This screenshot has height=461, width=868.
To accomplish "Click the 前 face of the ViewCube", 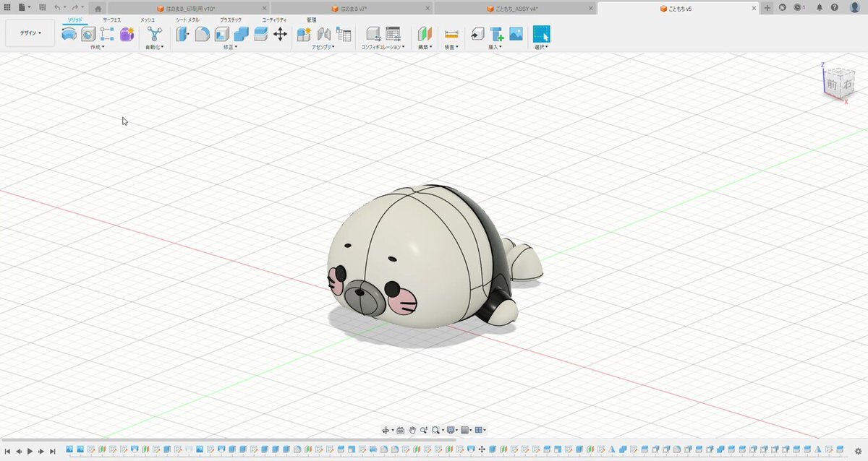I will pyautogui.click(x=832, y=85).
